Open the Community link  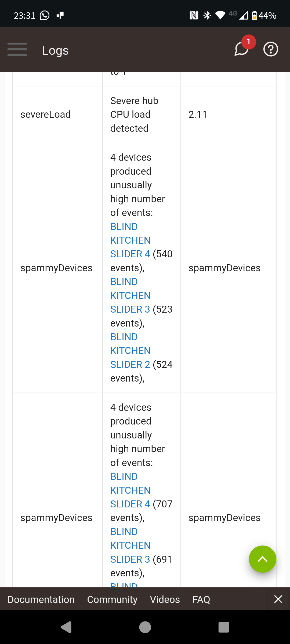[112, 599]
